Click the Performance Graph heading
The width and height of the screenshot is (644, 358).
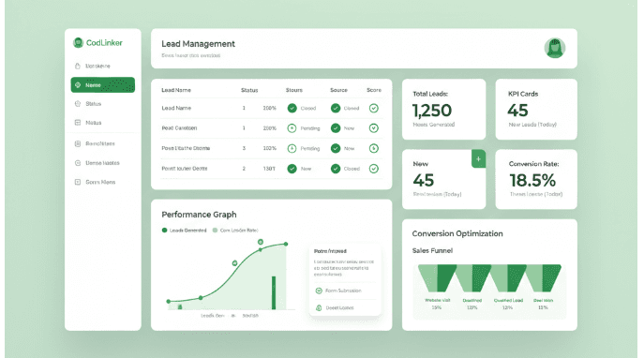click(199, 215)
